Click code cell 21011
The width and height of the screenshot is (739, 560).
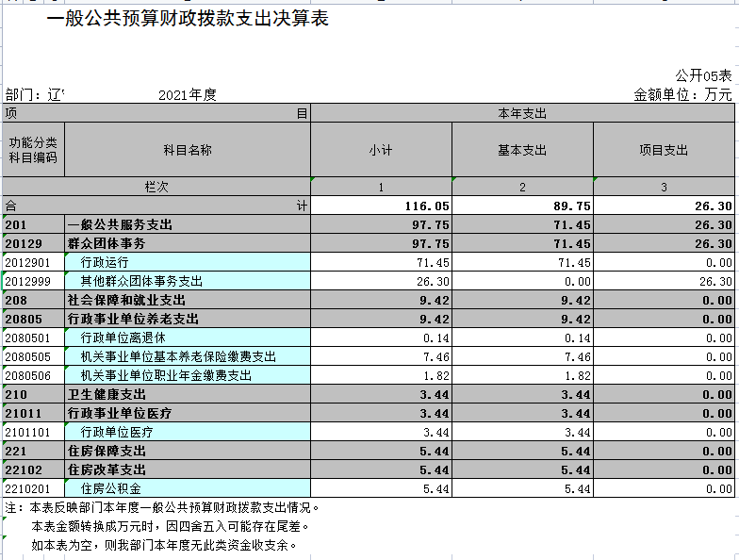point(34,413)
